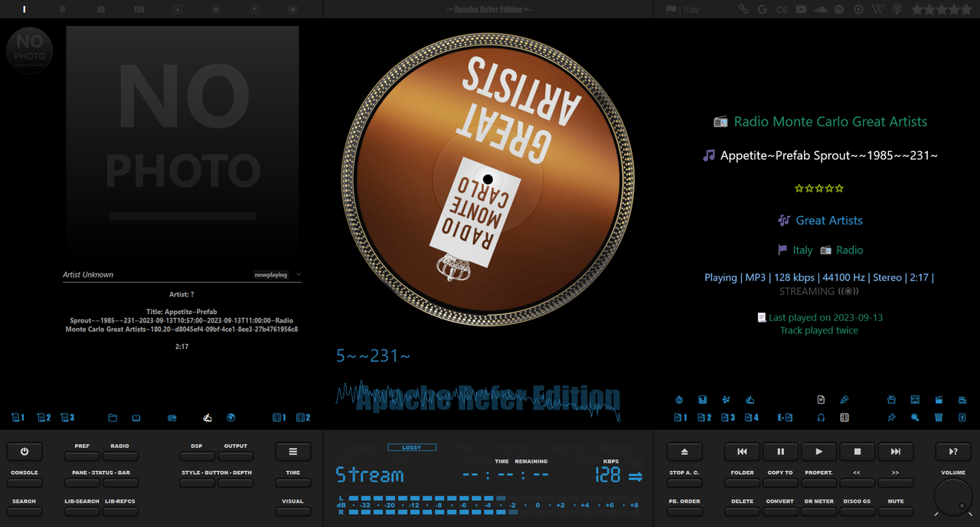Open the Google search icon in top bar
The image size is (980, 527).
[762, 9]
